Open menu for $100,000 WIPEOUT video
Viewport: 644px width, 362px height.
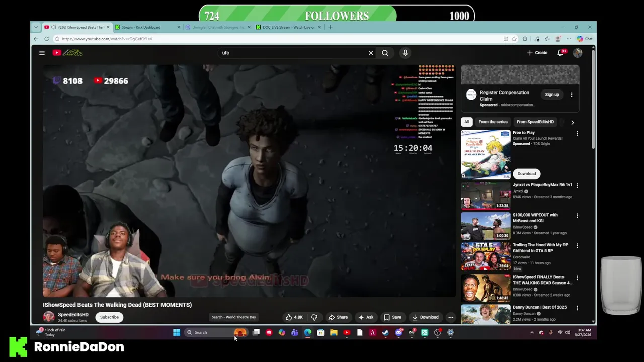[577, 216]
